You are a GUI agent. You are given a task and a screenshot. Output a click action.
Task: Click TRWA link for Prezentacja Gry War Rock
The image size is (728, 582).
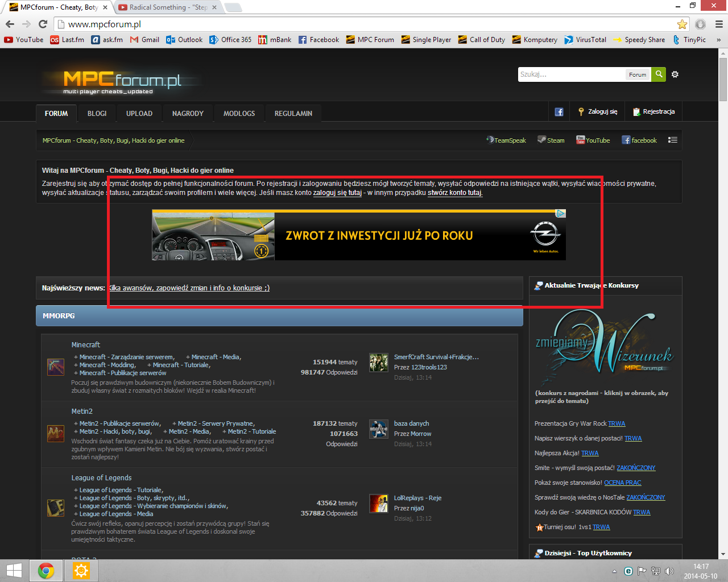[617, 423]
